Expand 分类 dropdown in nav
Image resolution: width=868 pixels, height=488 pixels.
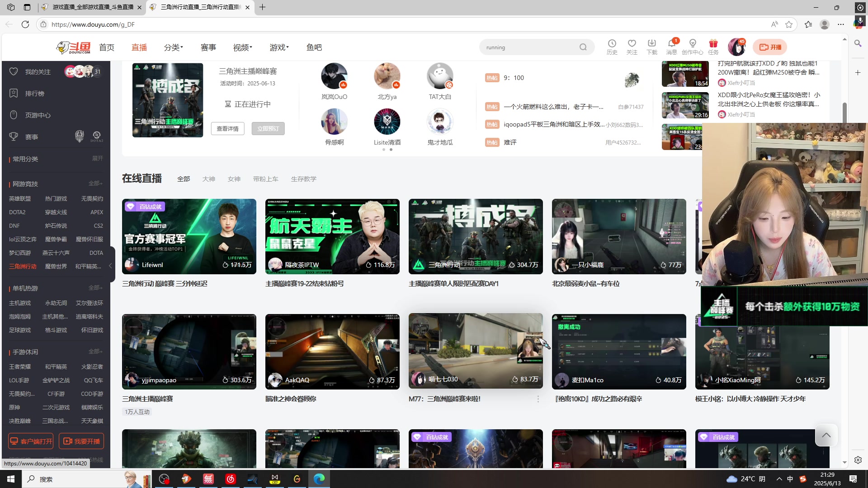coord(173,47)
